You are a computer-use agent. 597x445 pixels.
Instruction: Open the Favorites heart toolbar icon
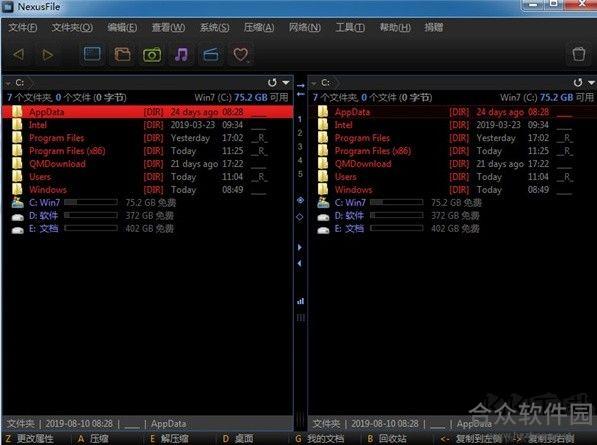[x=241, y=55]
